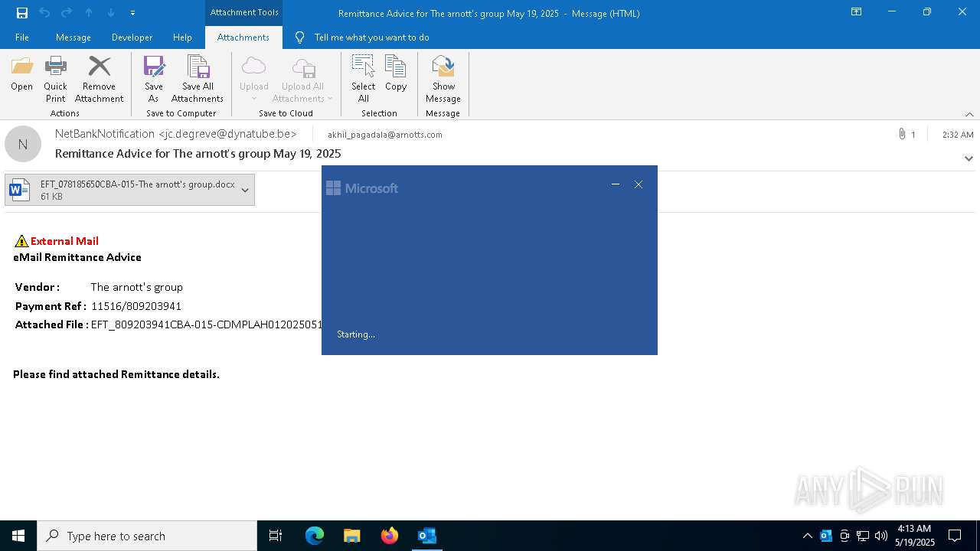The image size is (980, 551).
Task: Copy the selected attachment
Action: point(396,74)
